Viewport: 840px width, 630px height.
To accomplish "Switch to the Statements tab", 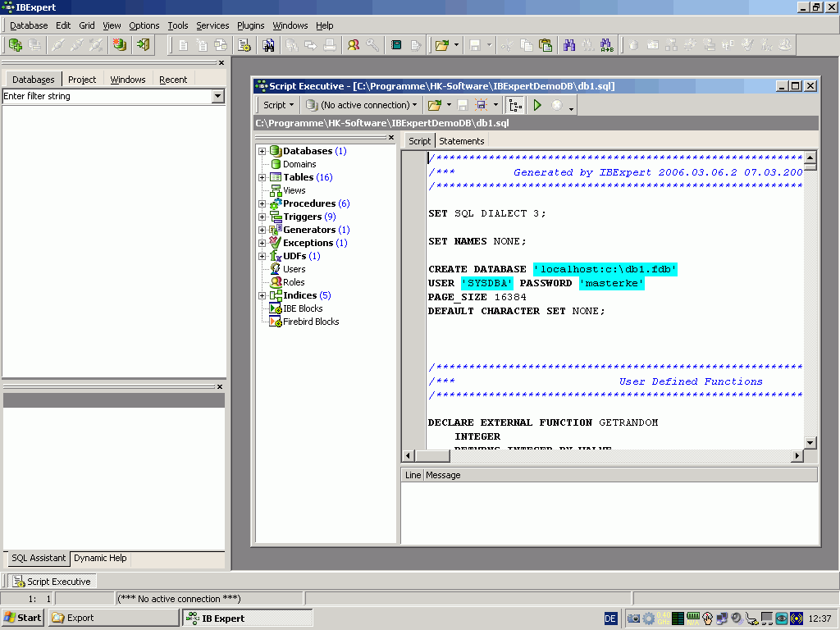I will (x=462, y=141).
